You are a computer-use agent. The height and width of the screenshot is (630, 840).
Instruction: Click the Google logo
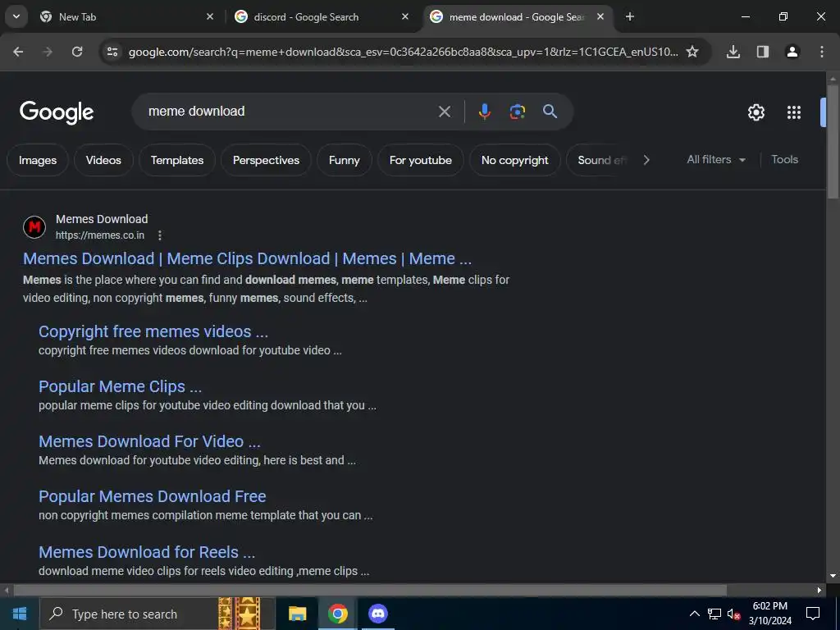click(57, 112)
